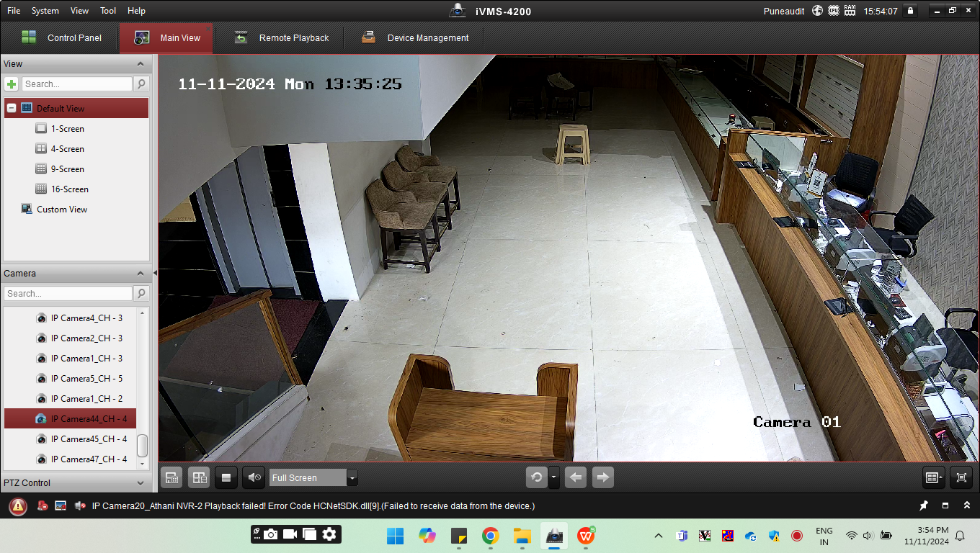Click the View search input field
Screen dimensions: 980x553
coord(77,84)
